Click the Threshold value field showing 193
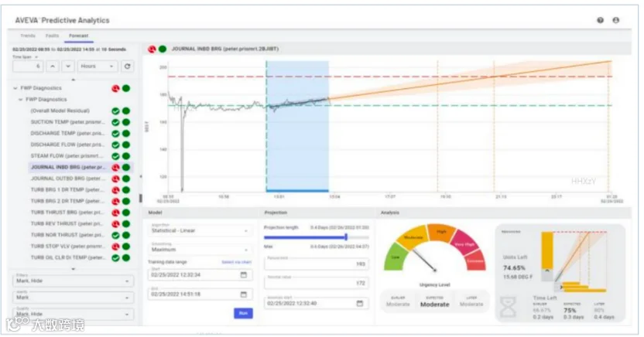The width and height of the screenshot is (644, 337). point(317,264)
